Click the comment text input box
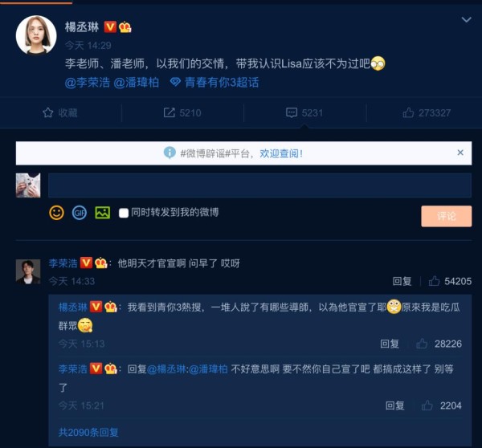This screenshot has width=482, height=448. 259,185
